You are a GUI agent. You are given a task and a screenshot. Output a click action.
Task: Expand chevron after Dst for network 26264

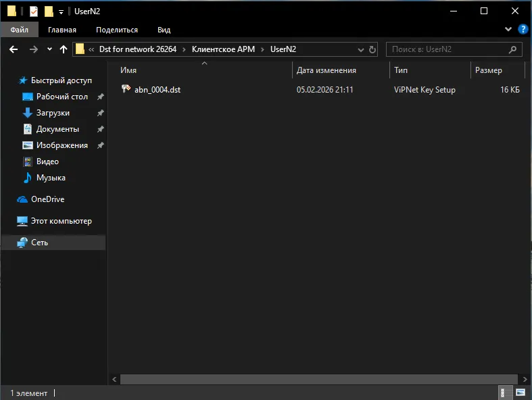(x=184, y=49)
